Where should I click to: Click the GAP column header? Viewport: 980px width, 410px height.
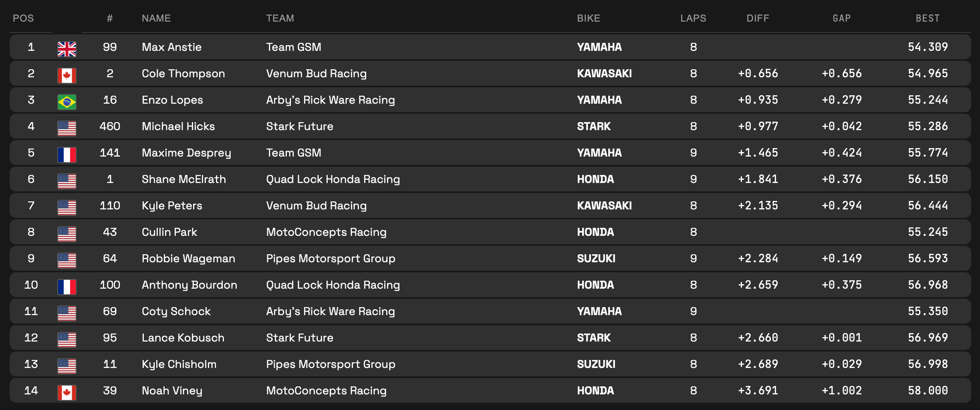tap(841, 18)
